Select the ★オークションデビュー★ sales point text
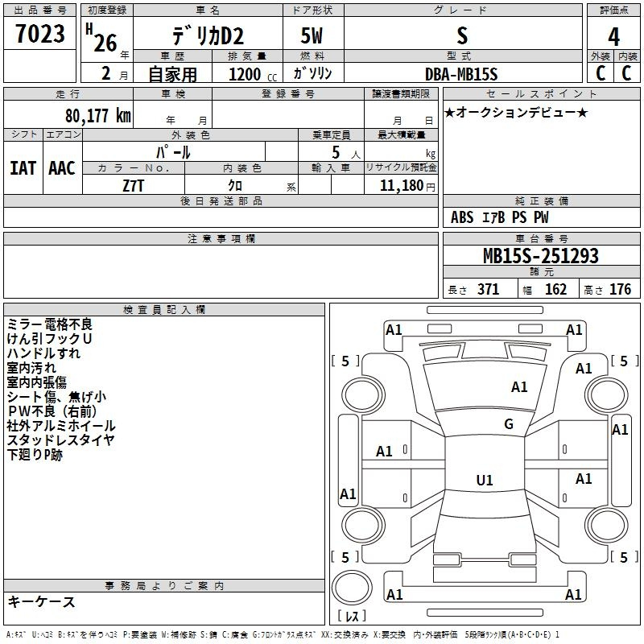 [515, 112]
